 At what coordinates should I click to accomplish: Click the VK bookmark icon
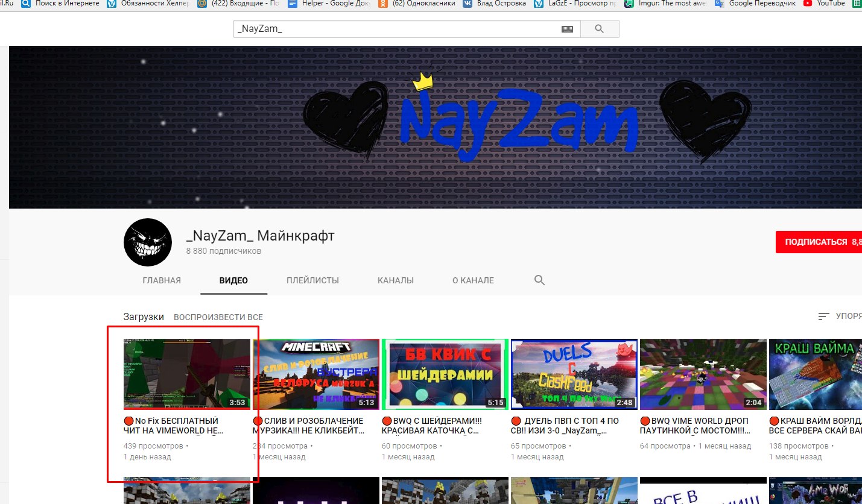pos(467,4)
